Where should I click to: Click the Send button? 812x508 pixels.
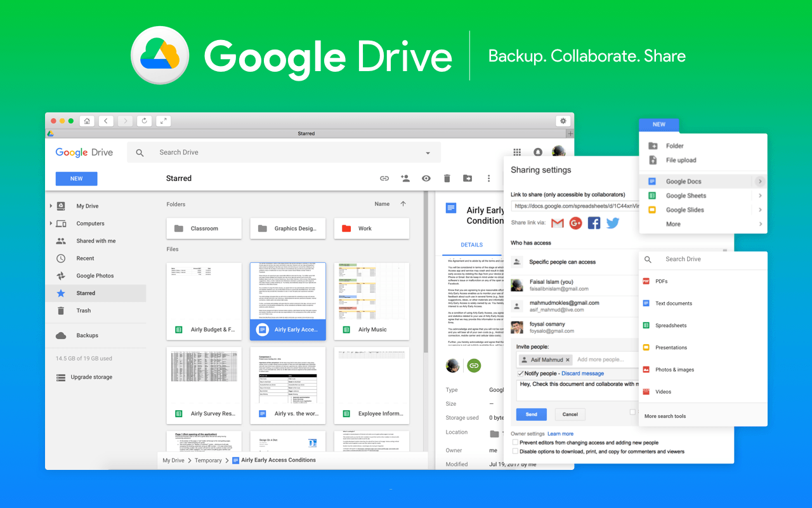pos(532,414)
